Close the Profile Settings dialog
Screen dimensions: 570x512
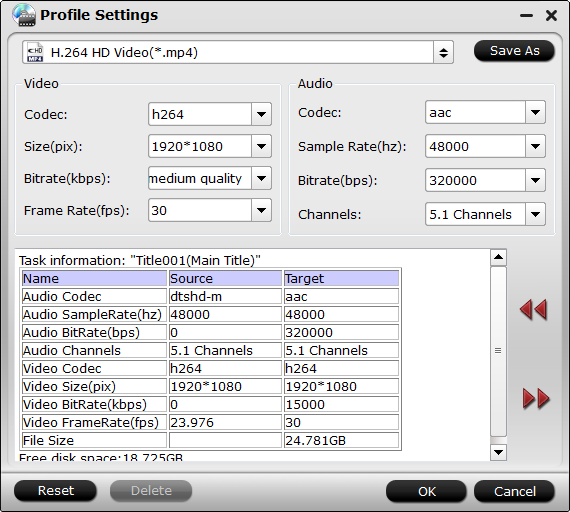coord(551,15)
